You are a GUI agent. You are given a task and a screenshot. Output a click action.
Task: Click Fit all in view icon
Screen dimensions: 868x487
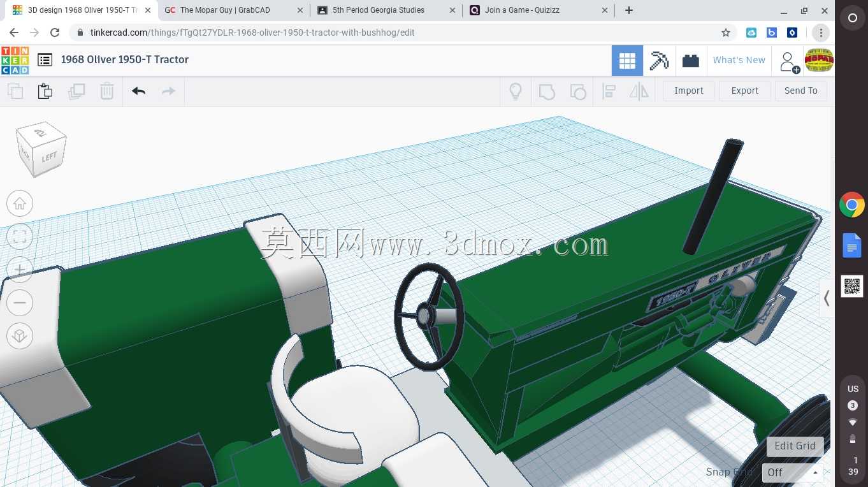click(20, 236)
